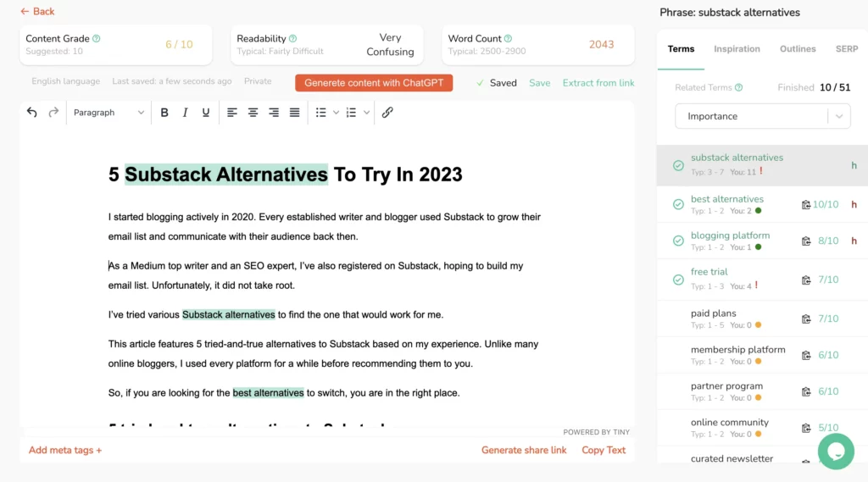Toggle bold formatting
This screenshot has width=868, height=482.
[x=164, y=113]
